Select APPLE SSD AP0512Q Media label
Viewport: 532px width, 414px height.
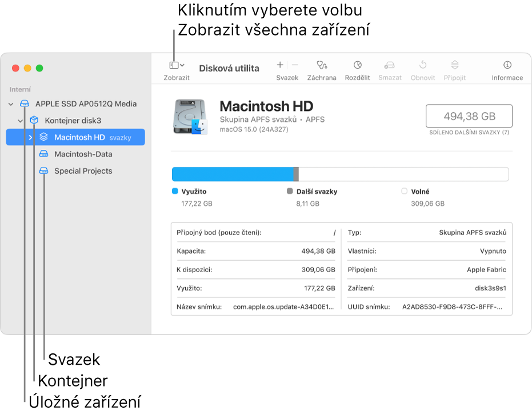(x=86, y=104)
